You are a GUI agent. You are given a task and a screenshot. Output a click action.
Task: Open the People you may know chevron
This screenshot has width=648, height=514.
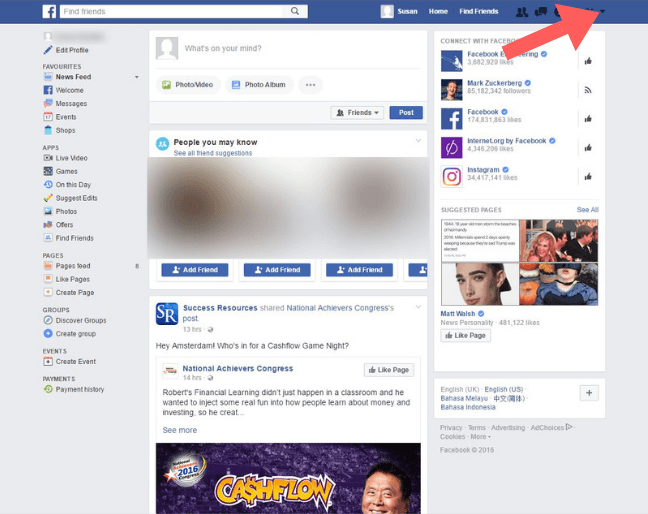[419, 142]
